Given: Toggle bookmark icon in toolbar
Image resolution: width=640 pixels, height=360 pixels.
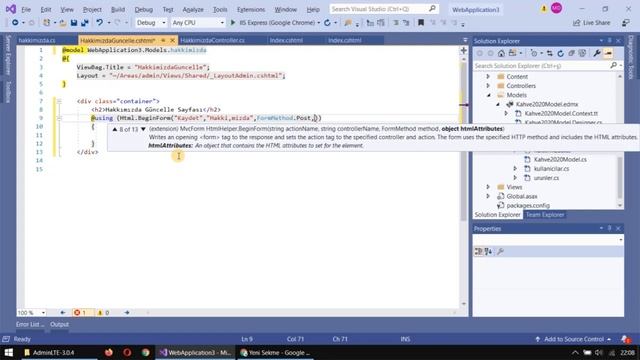Looking at the screenshot, I should 421,23.
